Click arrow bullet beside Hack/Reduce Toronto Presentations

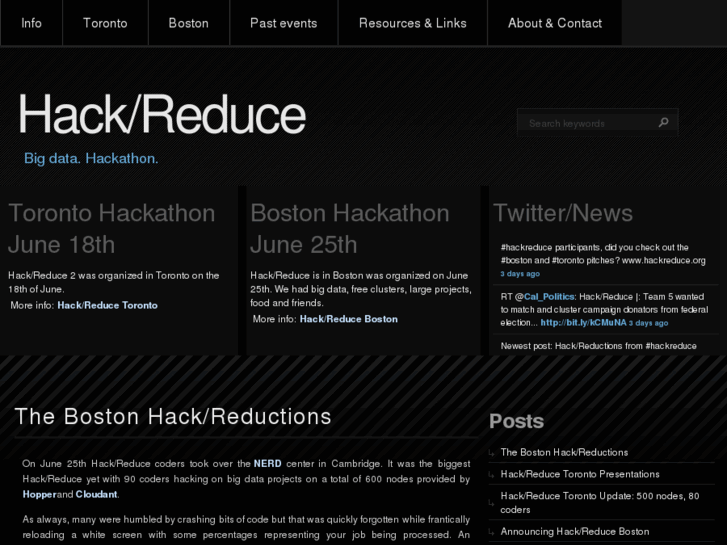pyautogui.click(x=492, y=475)
